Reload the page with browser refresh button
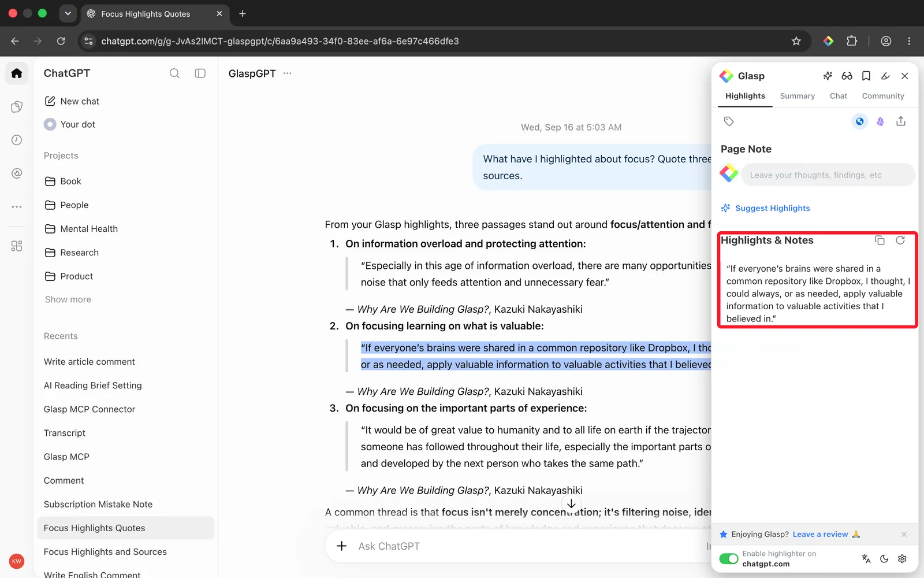This screenshot has width=924, height=578. pos(61,41)
